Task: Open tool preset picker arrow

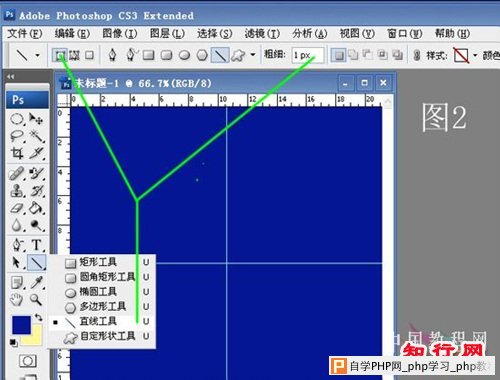Action: tap(37, 55)
